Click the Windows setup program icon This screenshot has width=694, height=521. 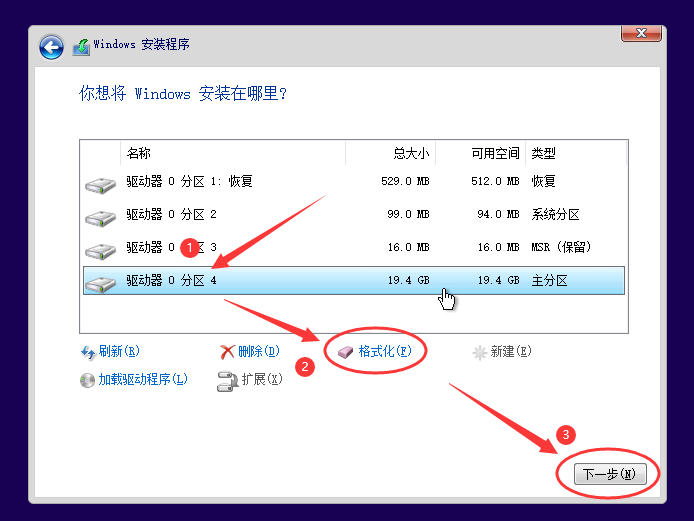pyautogui.click(x=81, y=46)
